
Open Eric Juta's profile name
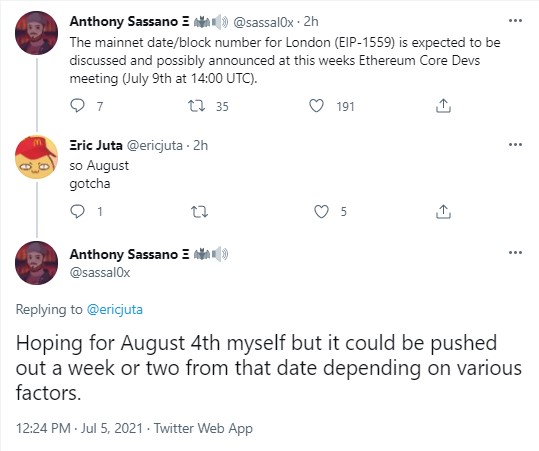[x=96, y=145]
